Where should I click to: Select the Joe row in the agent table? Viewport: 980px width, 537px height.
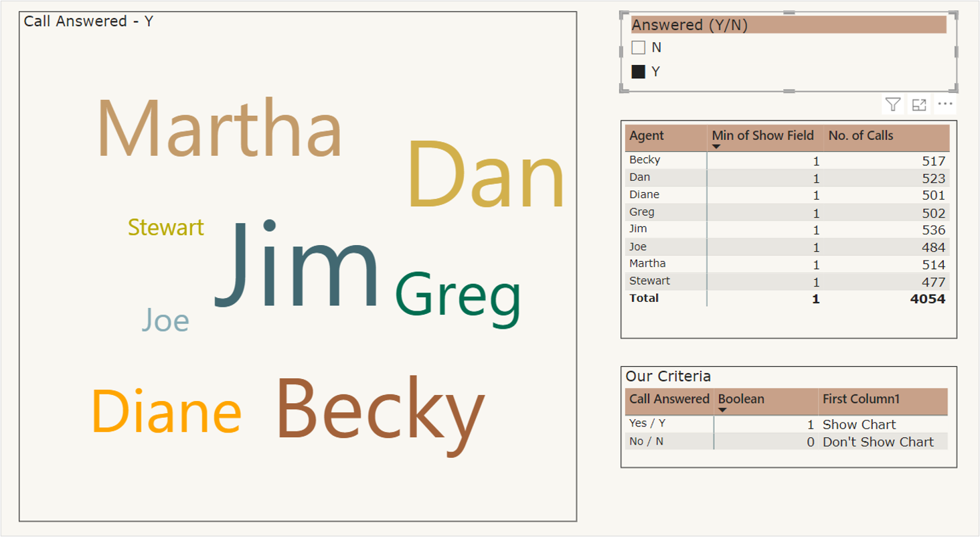[638, 247]
